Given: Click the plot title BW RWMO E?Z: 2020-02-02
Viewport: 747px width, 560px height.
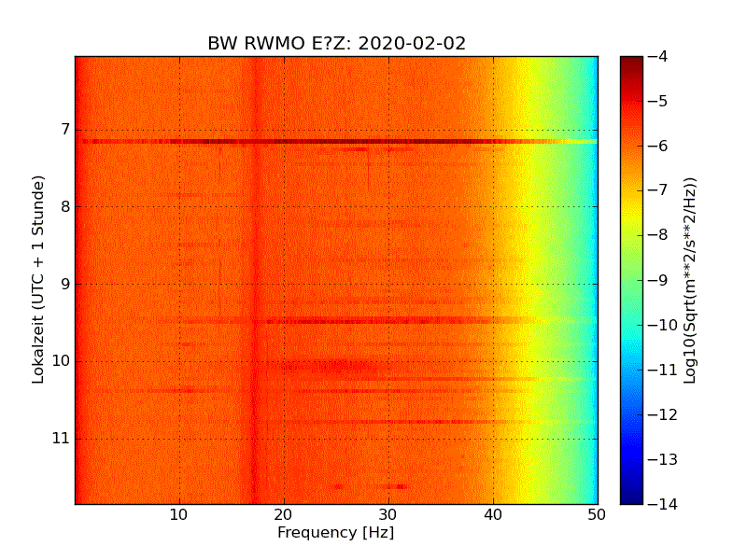Looking at the screenshot, I should [336, 43].
